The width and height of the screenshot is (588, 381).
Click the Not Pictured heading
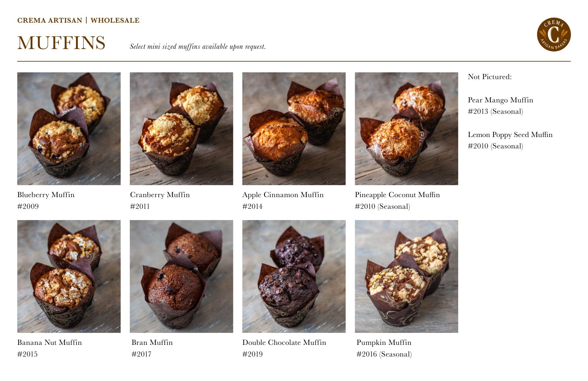(x=490, y=77)
